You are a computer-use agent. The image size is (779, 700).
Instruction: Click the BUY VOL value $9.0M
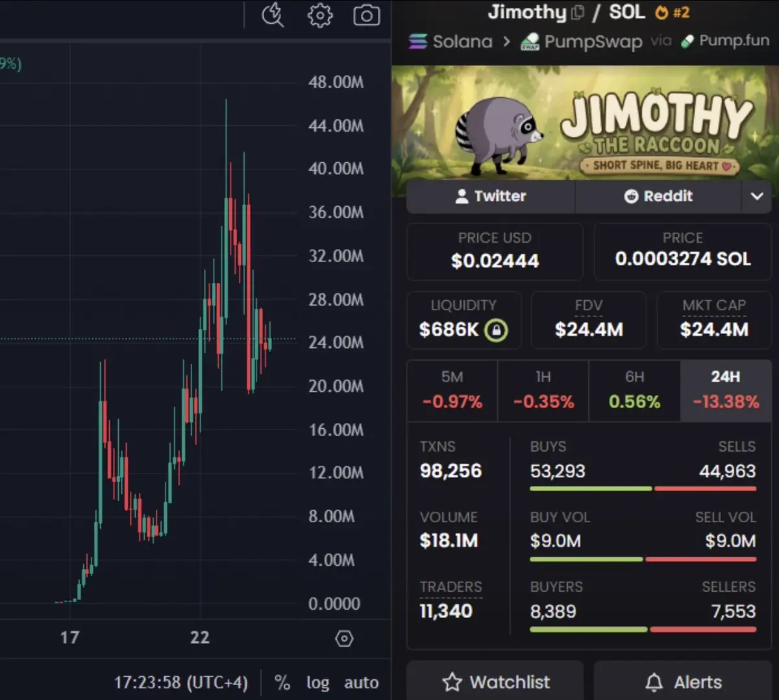(555, 541)
